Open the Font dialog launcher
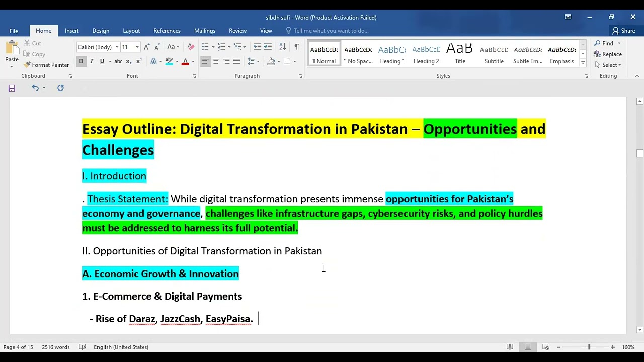 (194, 76)
